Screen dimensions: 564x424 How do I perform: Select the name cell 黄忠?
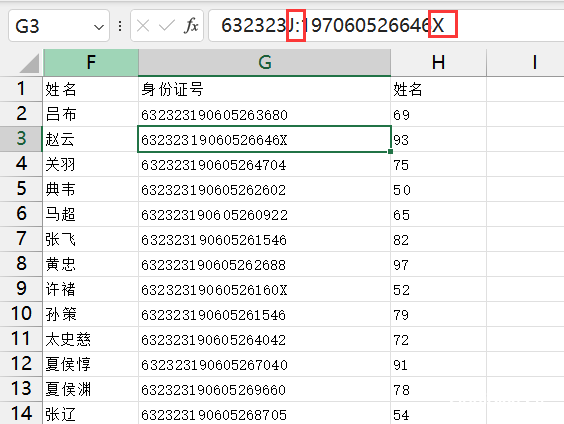pyautogui.click(x=91, y=264)
